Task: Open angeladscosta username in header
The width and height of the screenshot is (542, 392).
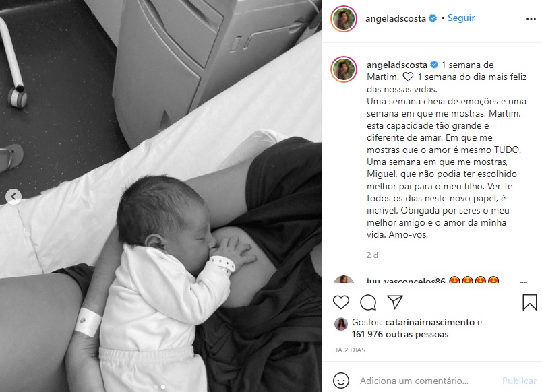Action: point(396,18)
